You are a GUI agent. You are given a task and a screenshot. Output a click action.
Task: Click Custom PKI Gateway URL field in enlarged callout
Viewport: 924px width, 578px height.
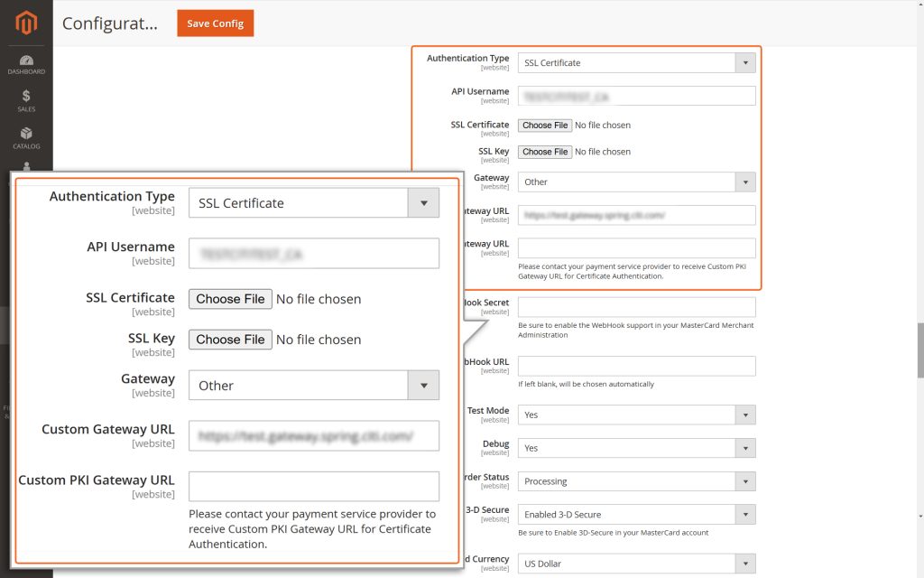(x=313, y=487)
